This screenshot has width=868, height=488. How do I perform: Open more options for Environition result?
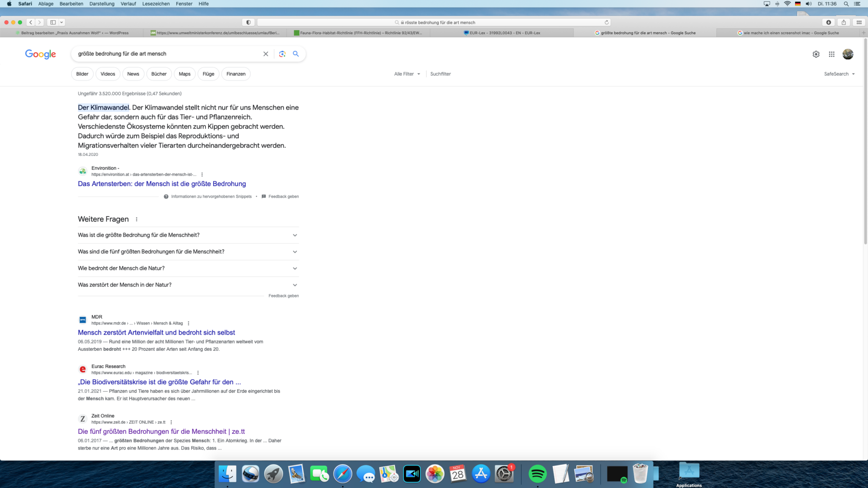(202, 175)
